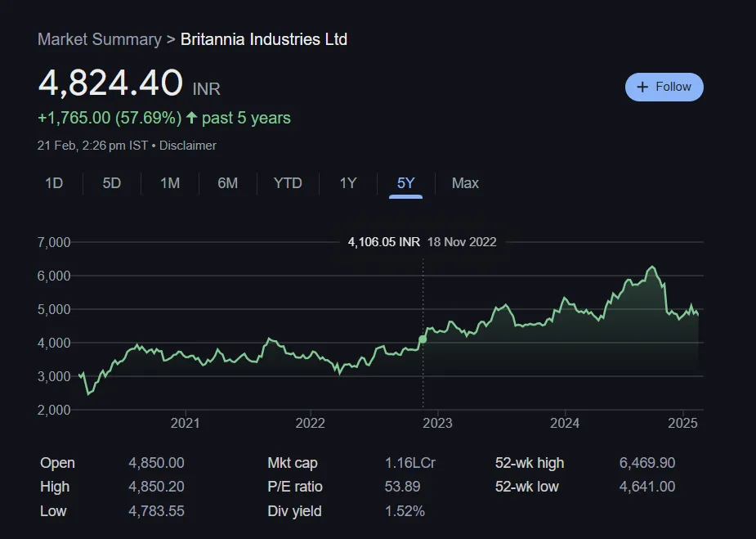
Task: Click the 2024 x-axis label
Action: coord(565,423)
